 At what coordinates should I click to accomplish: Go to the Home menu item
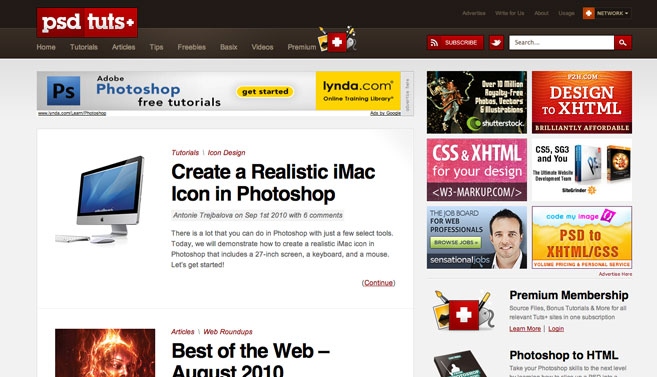(46, 47)
